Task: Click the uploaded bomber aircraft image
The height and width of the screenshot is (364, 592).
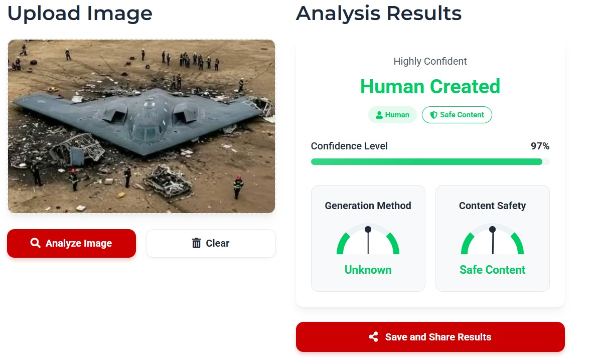Action: 141,126
